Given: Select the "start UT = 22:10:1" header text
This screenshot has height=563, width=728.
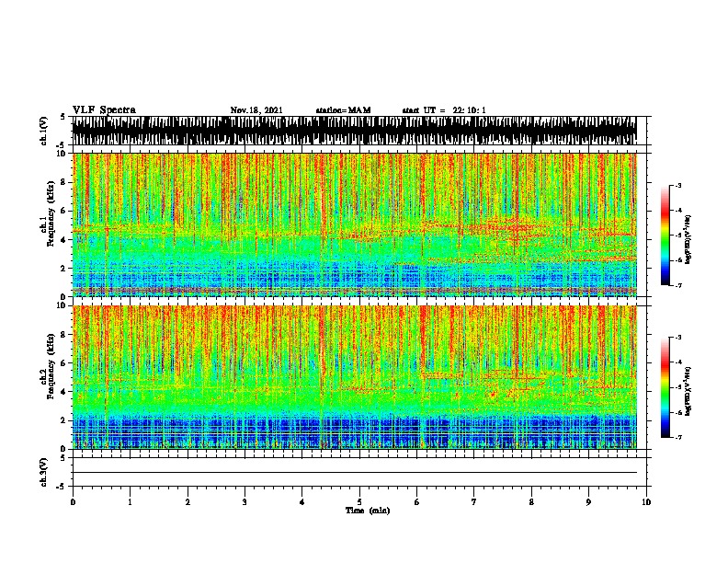Looking at the screenshot, I should 444,110.
